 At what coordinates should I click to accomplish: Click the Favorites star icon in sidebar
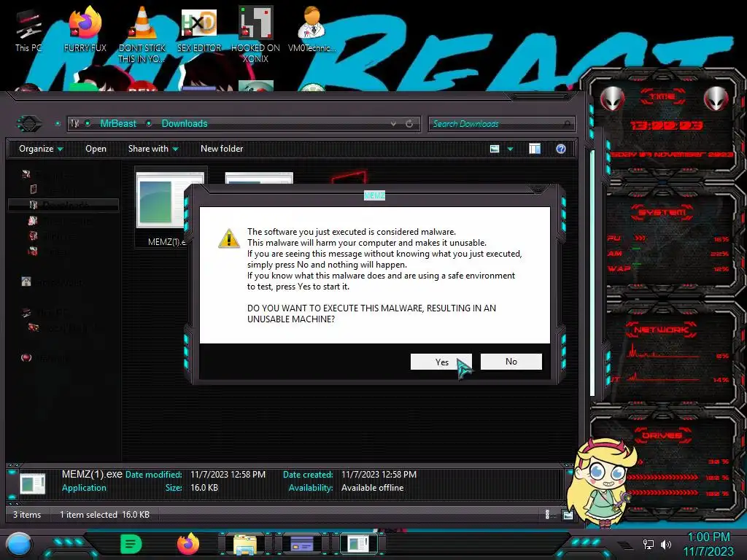pyautogui.click(x=26, y=174)
